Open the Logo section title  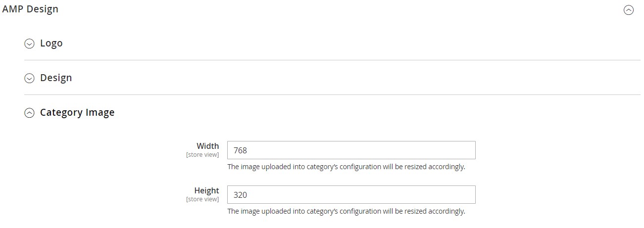pos(51,43)
